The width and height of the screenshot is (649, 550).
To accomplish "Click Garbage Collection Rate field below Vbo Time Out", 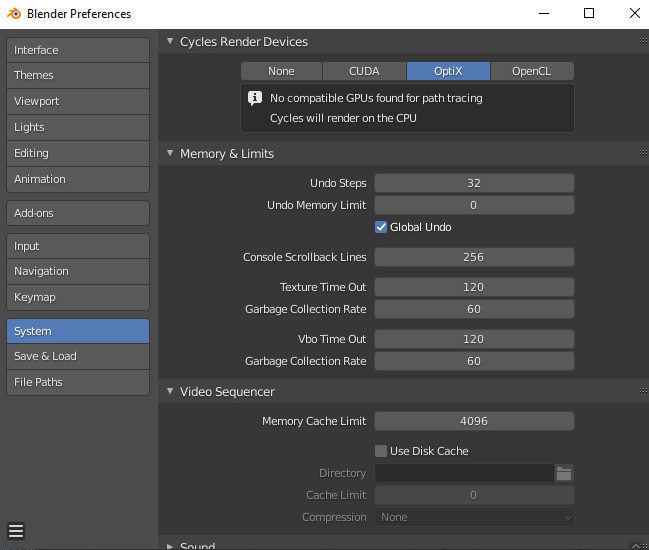I will 474,361.
